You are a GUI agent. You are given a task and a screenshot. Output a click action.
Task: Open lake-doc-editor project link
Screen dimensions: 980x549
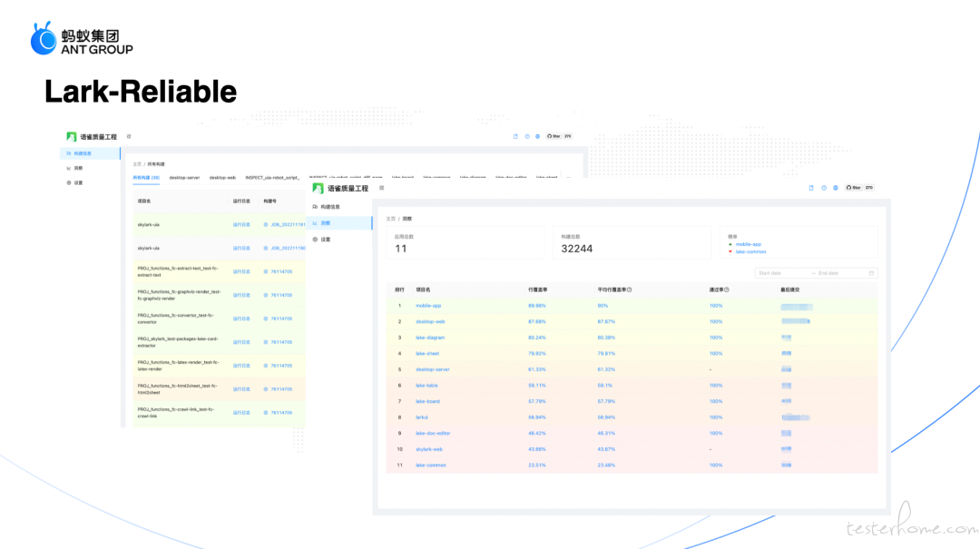point(433,434)
